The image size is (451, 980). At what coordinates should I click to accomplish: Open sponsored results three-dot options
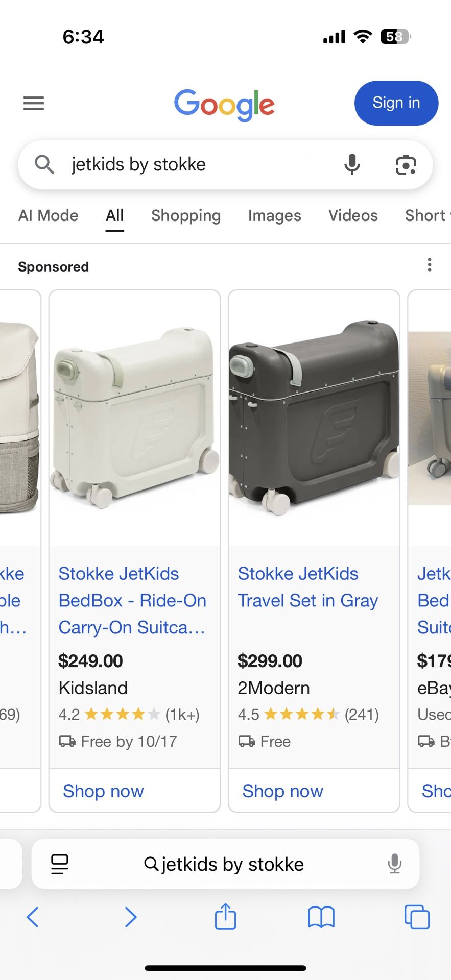430,265
